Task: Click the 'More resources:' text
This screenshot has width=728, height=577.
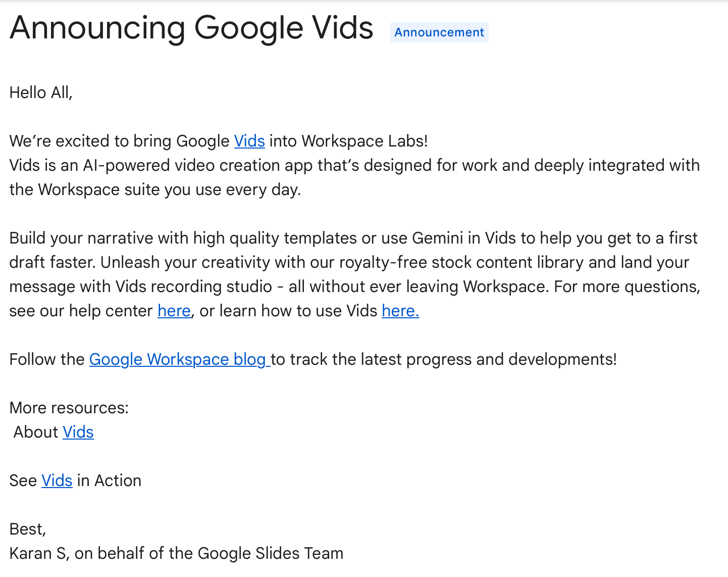Action: [x=69, y=408]
